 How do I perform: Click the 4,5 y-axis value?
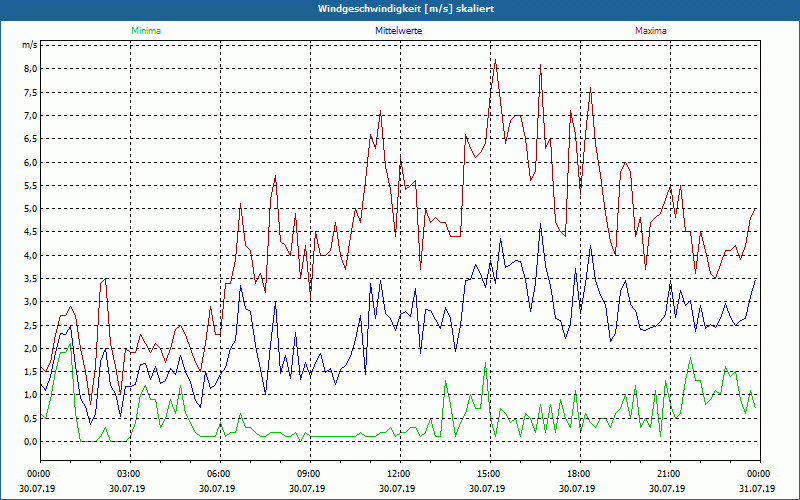30,232
